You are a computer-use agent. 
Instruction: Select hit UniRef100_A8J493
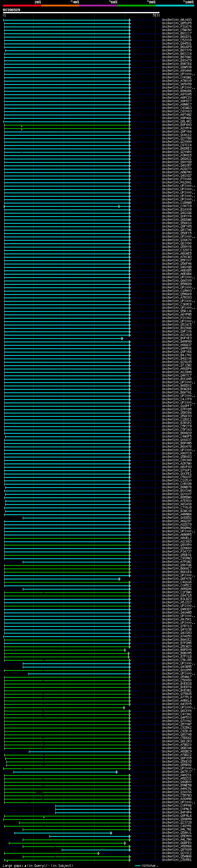point(177,20)
